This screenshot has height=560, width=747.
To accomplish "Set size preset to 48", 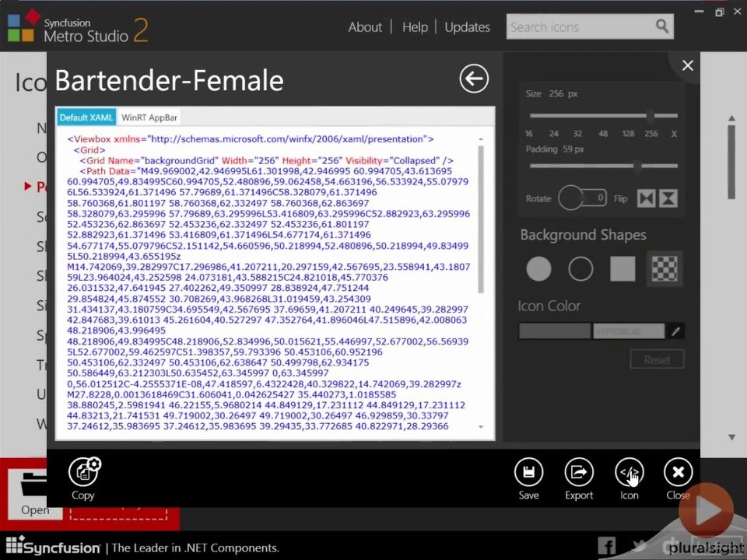I will click(x=603, y=134).
